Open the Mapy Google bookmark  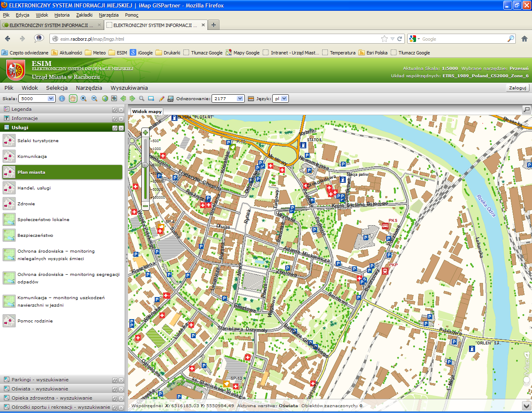(242, 53)
